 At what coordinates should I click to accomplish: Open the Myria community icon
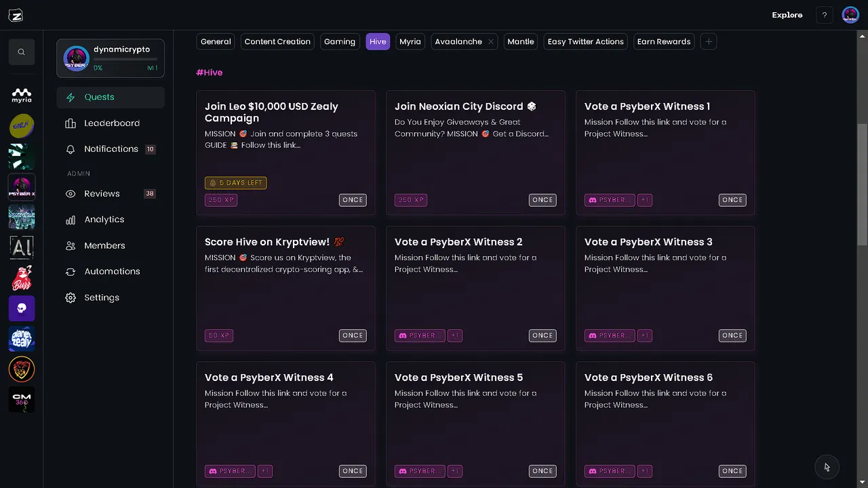pyautogui.click(x=22, y=96)
